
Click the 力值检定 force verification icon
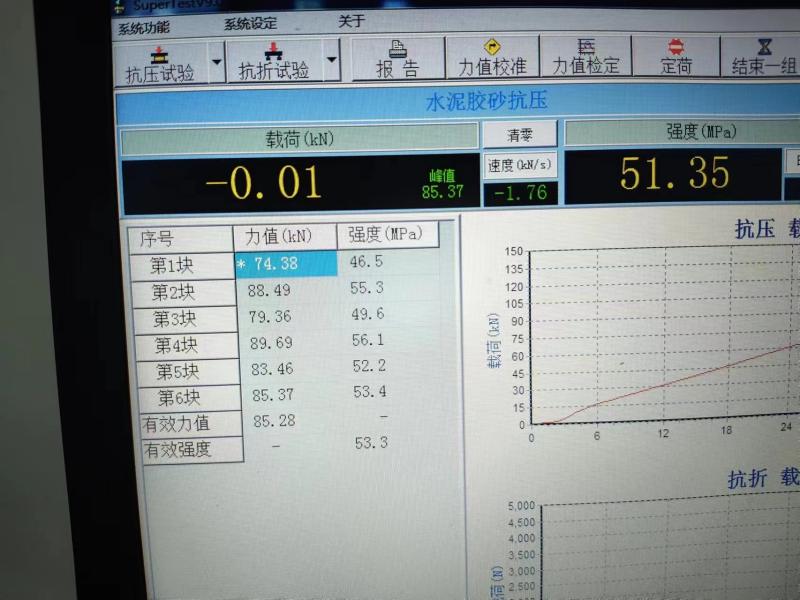tap(586, 47)
